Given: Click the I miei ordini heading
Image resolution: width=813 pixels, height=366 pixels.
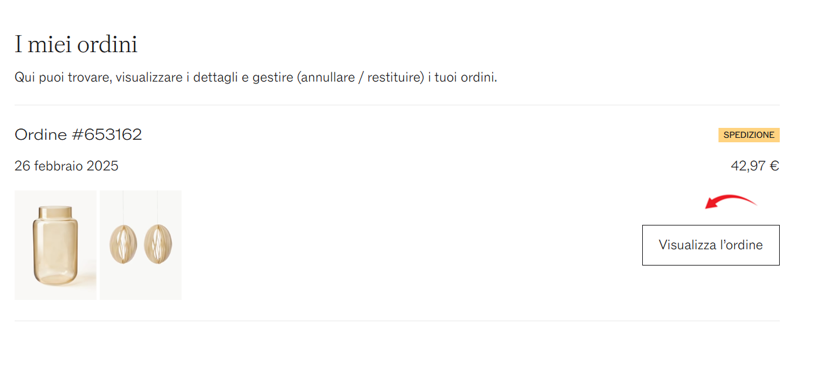Looking at the screenshot, I should [x=76, y=45].
